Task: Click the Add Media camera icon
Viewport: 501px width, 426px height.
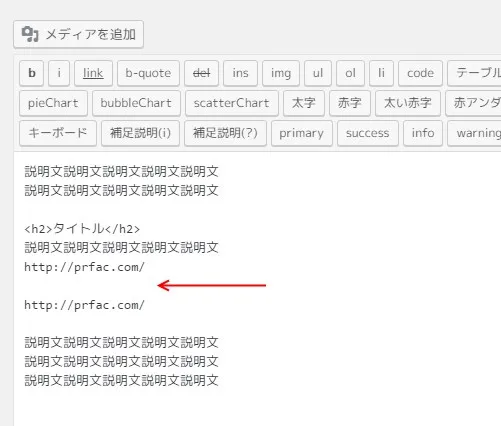Action: pyautogui.click(x=30, y=34)
